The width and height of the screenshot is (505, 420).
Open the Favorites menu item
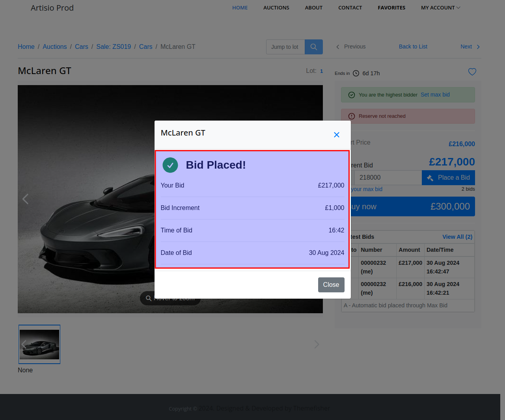click(391, 8)
